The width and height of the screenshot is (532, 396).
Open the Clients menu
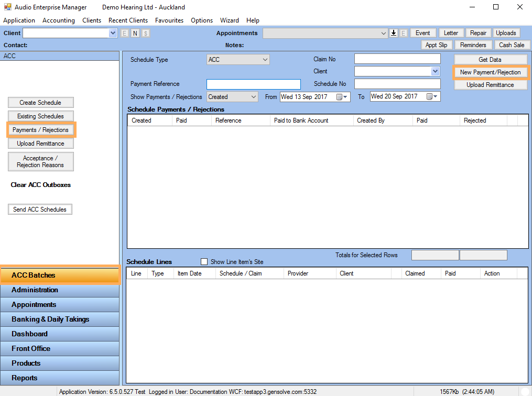click(x=92, y=20)
